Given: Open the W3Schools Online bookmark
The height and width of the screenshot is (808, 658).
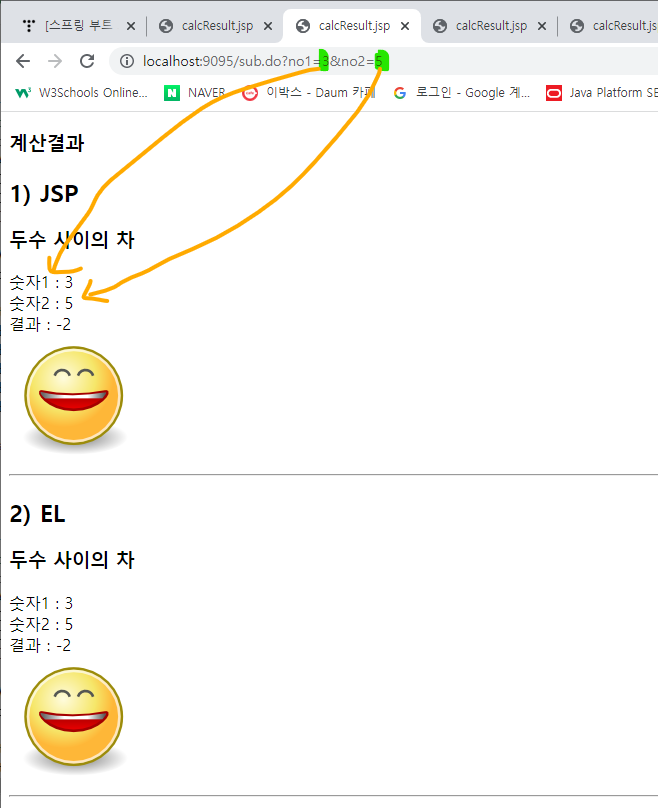Looking at the screenshot, I should pyautogui.click(x=81, y=93).
